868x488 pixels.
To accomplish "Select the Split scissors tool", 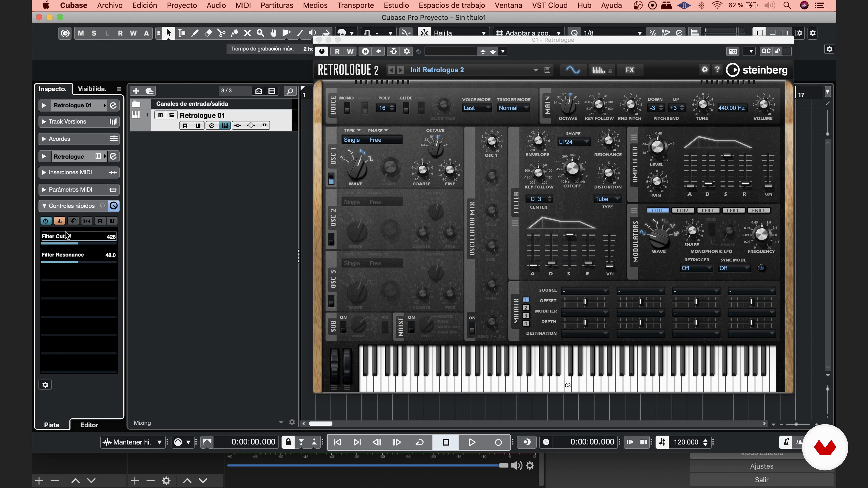I will pyautogui.click(x=221, y=33).
